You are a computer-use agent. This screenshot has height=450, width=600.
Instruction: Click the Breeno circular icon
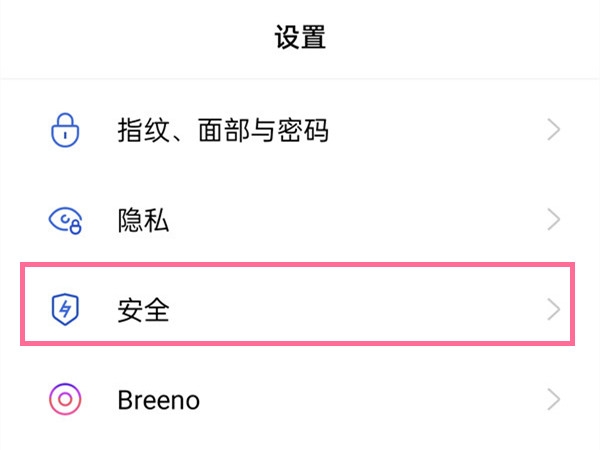pos(64,400)
